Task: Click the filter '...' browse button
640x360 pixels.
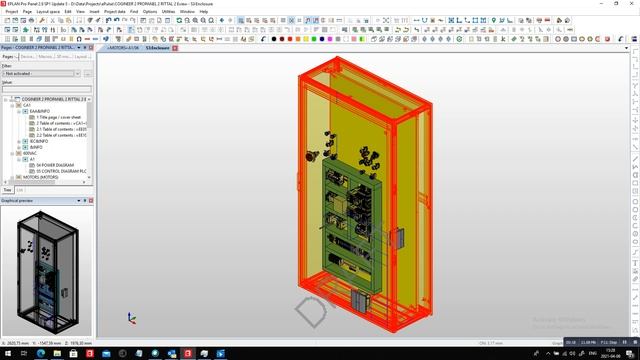Action: point(88,74)
